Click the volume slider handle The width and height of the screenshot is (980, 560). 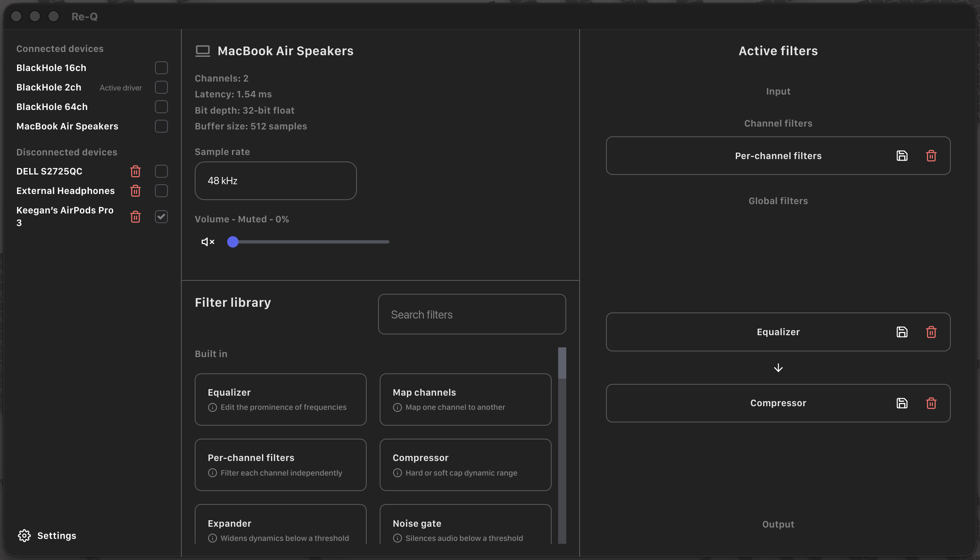tap(233, 242)
